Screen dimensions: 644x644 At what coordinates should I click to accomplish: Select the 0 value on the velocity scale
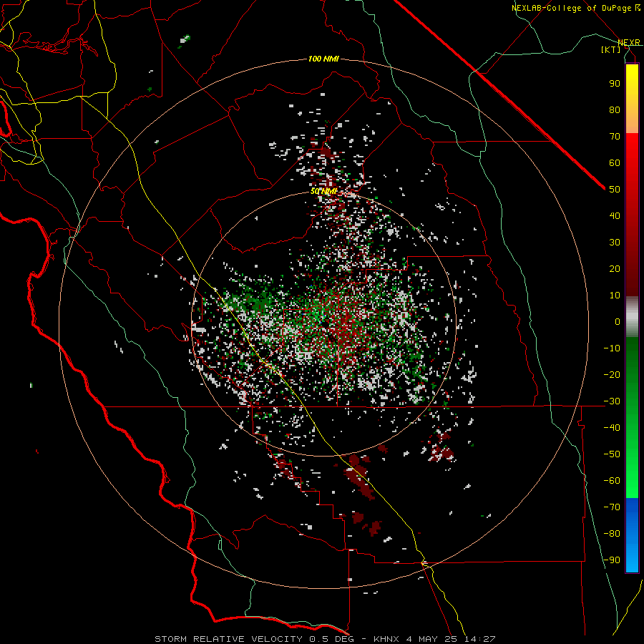click(618, 321)
